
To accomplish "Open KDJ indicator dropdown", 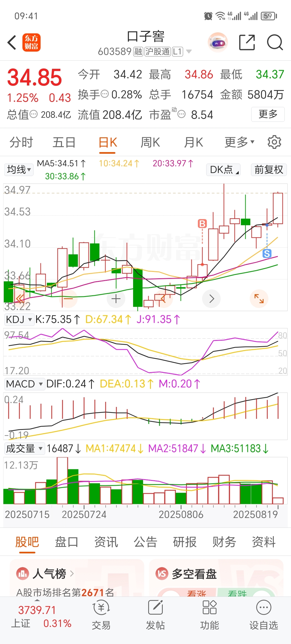I will point(19,320).
